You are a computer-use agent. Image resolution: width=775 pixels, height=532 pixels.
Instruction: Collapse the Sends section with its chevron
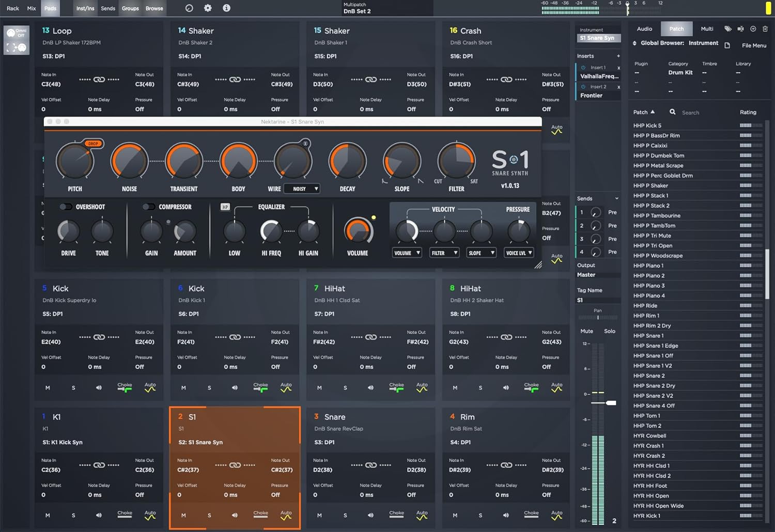616,198
